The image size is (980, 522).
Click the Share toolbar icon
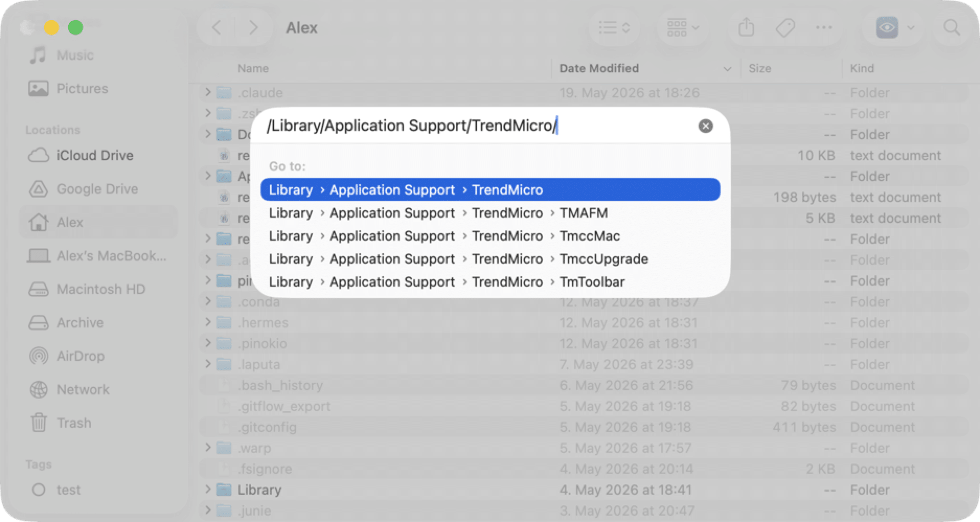[x=746, y=27]
